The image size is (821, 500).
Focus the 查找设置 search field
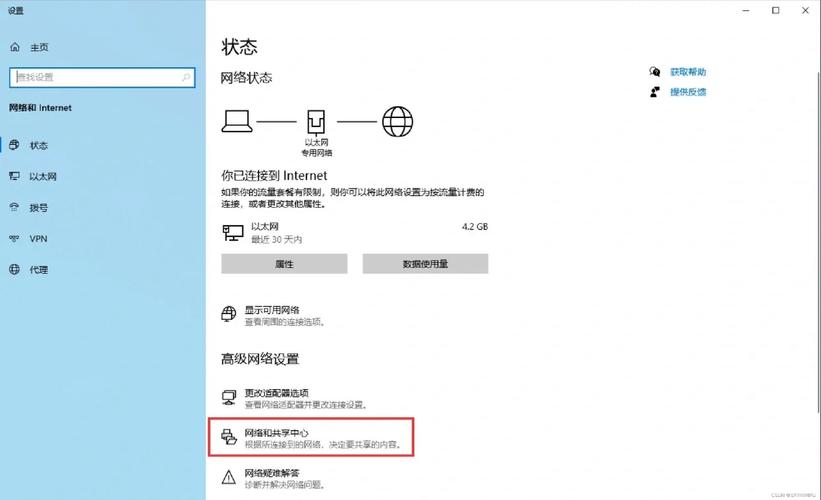[x=102, y=77]
